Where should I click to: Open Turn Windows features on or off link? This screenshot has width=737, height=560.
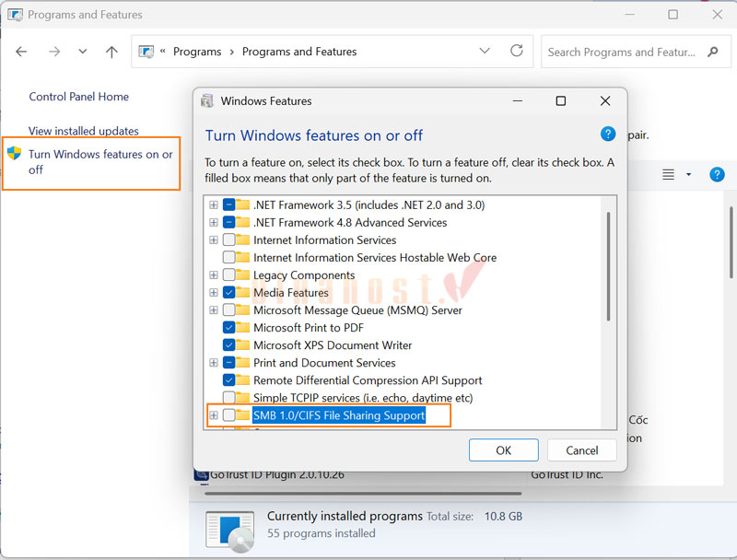click(100, 162)
